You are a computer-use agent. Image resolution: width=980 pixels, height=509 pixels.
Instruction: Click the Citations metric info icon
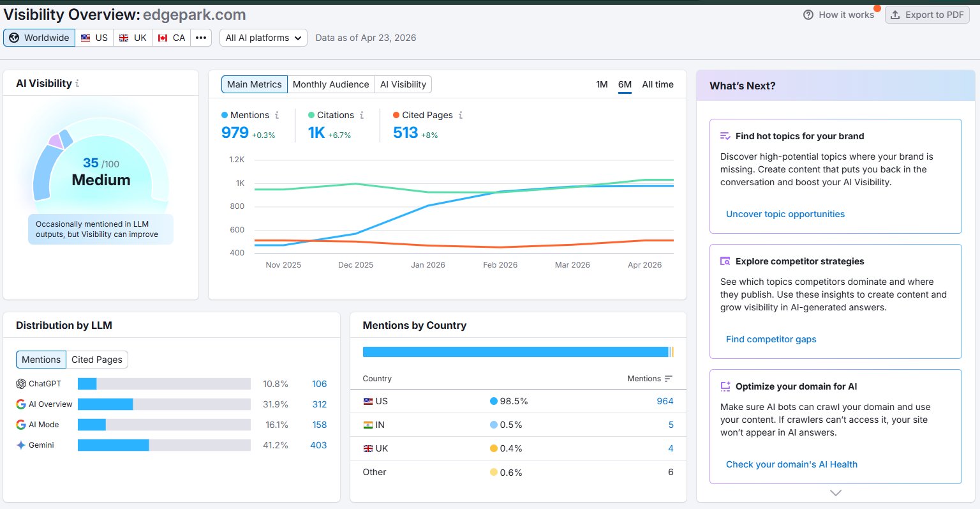(362, 115)
